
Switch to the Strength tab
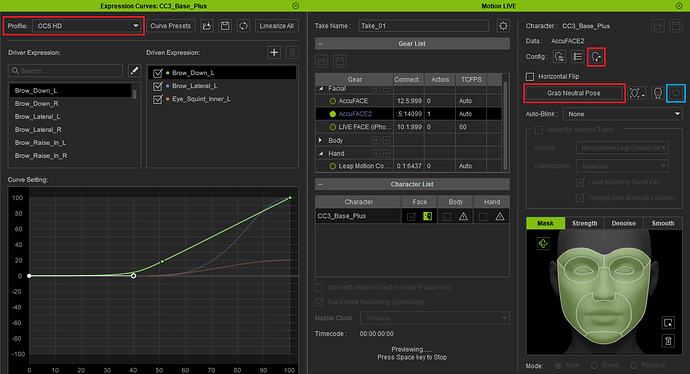pyautogui.click(x=584, y=223)
